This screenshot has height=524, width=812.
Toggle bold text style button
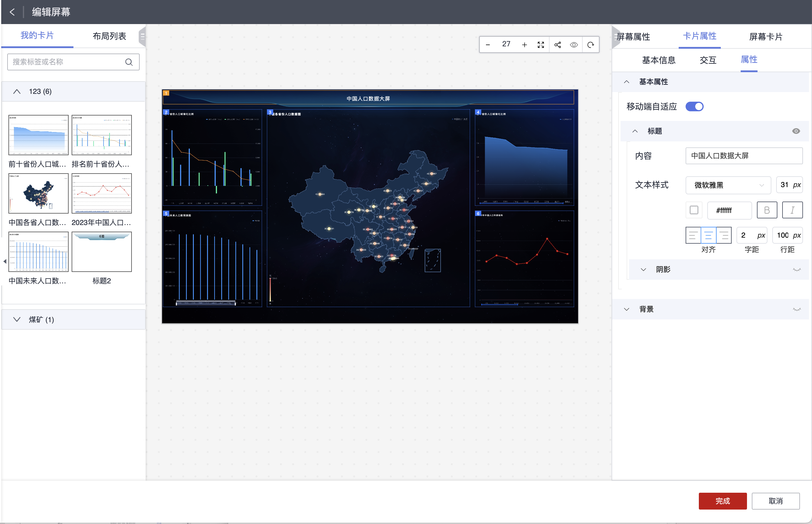coord(767,210)
